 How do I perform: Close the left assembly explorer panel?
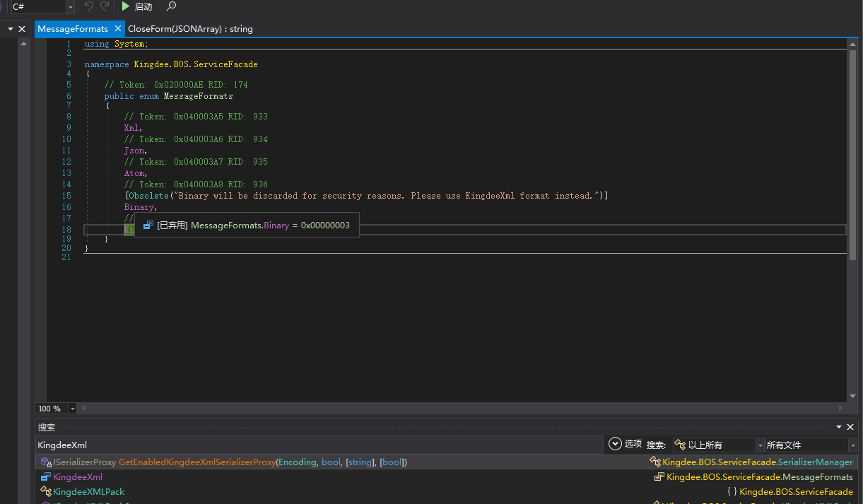pos(22,29)
